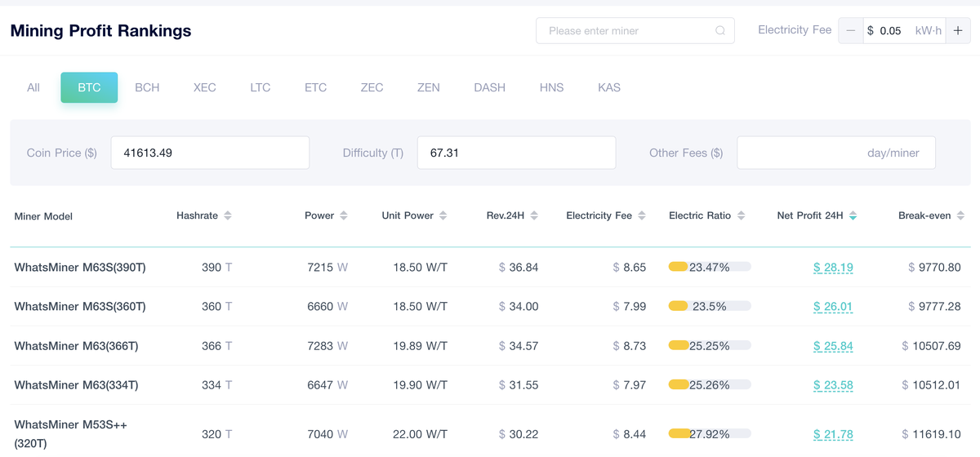Open net profit $ 26.01 link
Screen dimensions: 980x457
point(833,307)
